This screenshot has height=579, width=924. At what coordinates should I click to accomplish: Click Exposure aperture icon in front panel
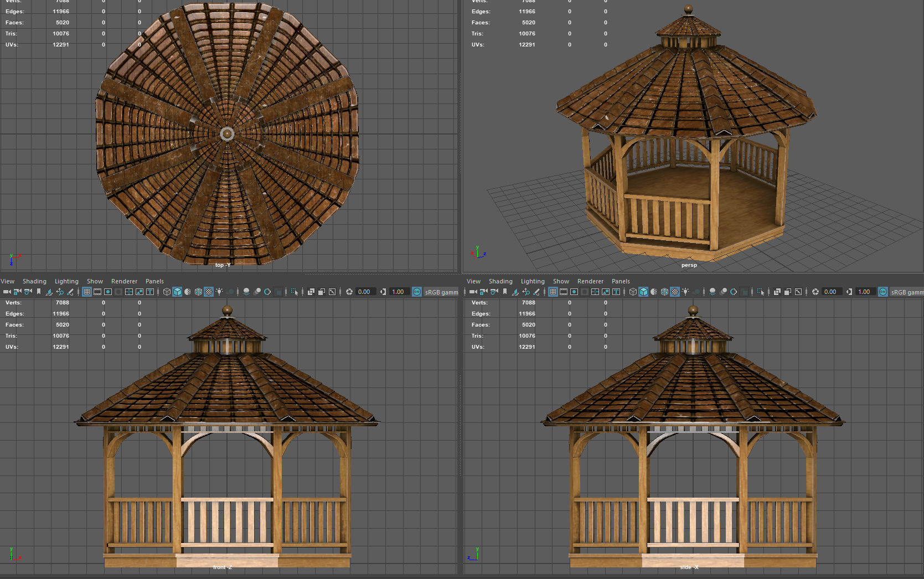[x=349, y=292]
